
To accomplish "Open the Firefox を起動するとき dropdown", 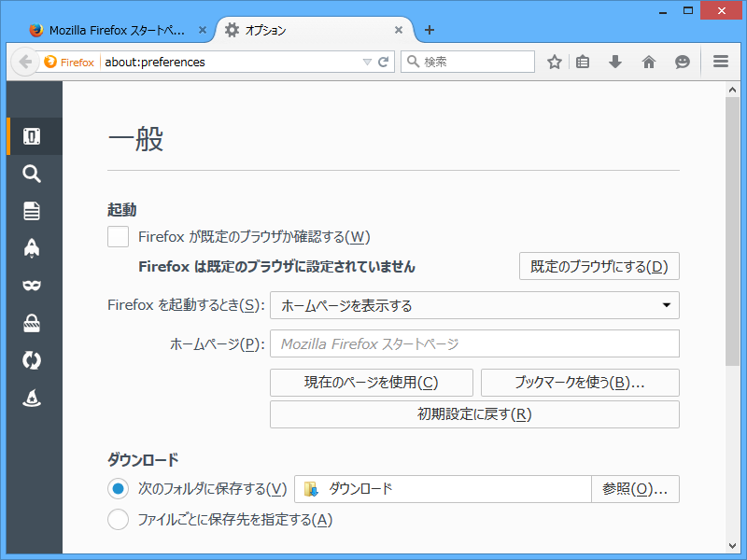I will point(474,305).
